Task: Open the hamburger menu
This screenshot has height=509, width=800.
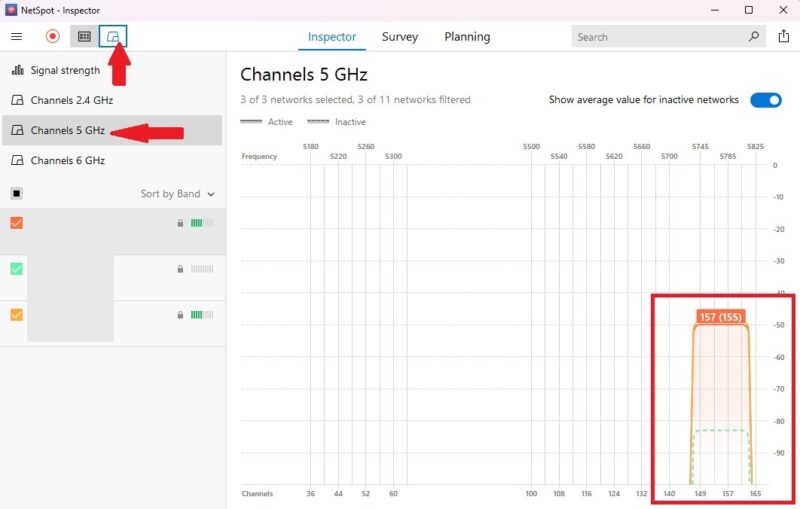Action: point(17,37)
